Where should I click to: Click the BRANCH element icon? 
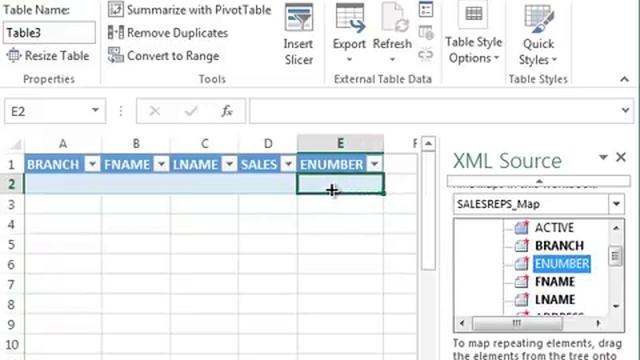[x=522, y=245]
